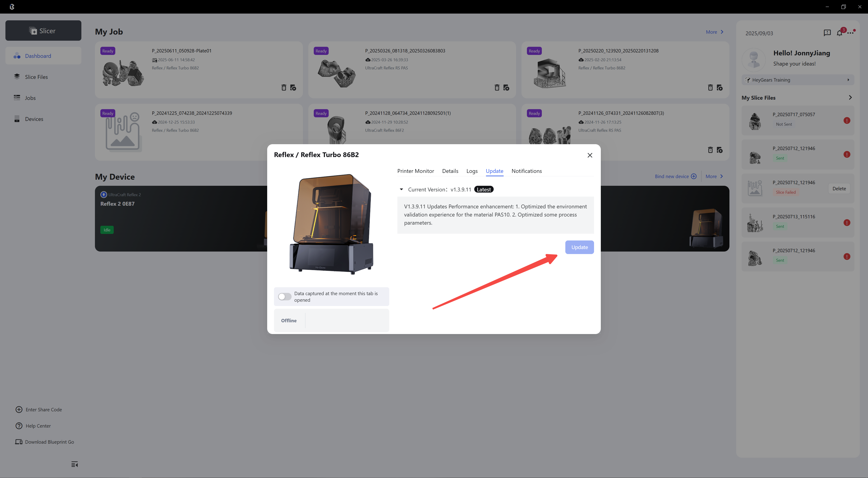Toggle the data captured switch
Image resolution: width=868 pixels, height=478 pixels.
285,297
